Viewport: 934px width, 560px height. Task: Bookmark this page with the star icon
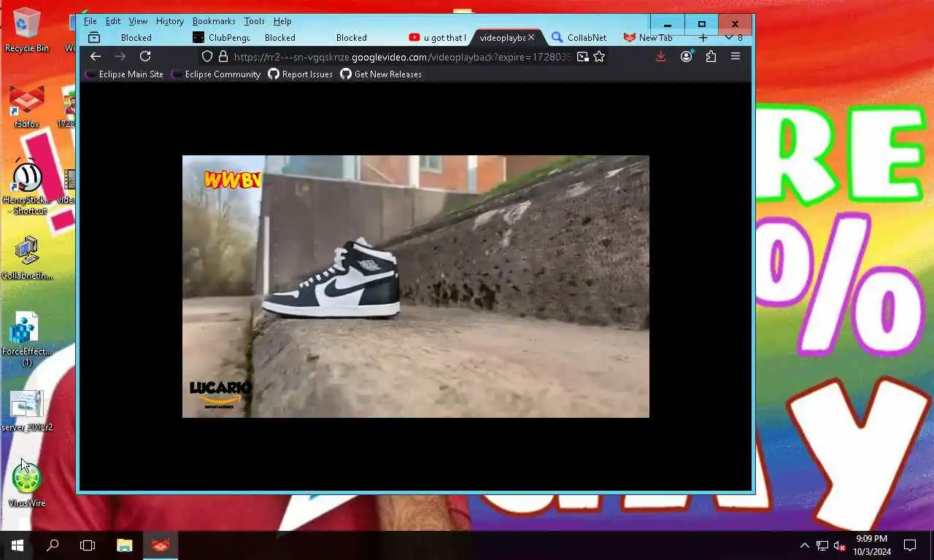[x=599, y=56]
